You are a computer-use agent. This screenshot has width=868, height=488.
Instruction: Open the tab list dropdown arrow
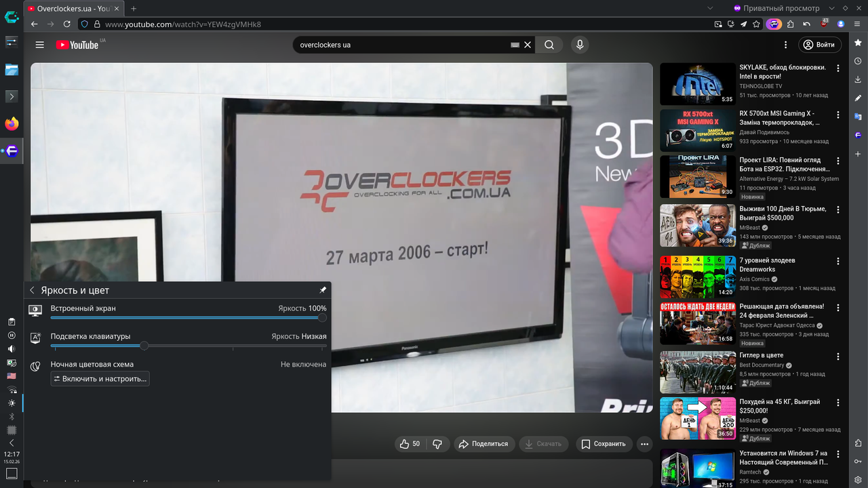click(710, 9)
